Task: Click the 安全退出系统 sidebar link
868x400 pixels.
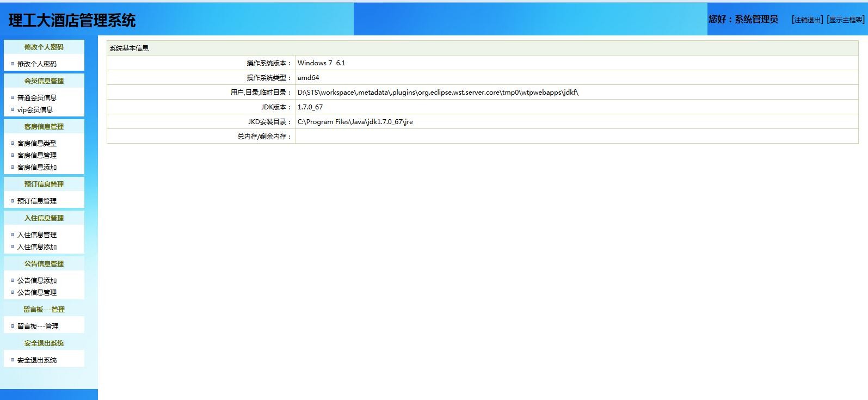Action: (x=37, y=360)
